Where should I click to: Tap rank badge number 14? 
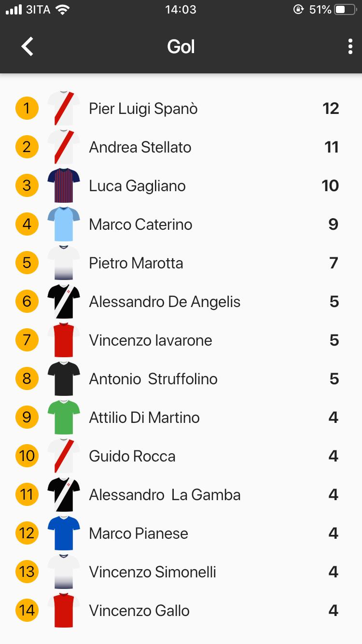[x=27, y=611]
